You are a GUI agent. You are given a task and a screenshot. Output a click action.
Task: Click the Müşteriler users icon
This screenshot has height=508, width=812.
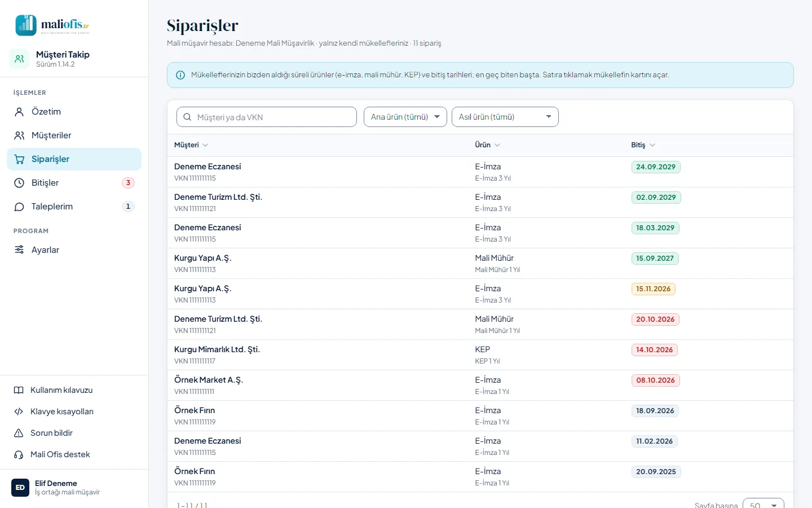click(19, 135)
